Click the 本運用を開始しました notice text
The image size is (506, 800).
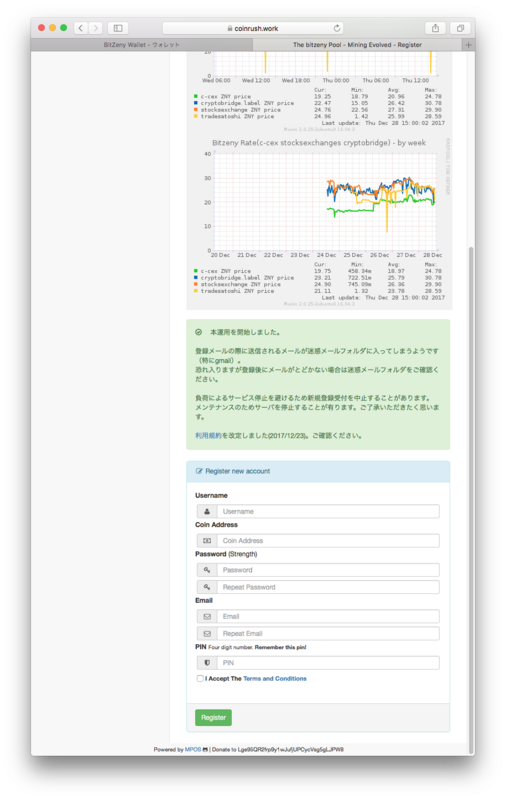point(245,332)
